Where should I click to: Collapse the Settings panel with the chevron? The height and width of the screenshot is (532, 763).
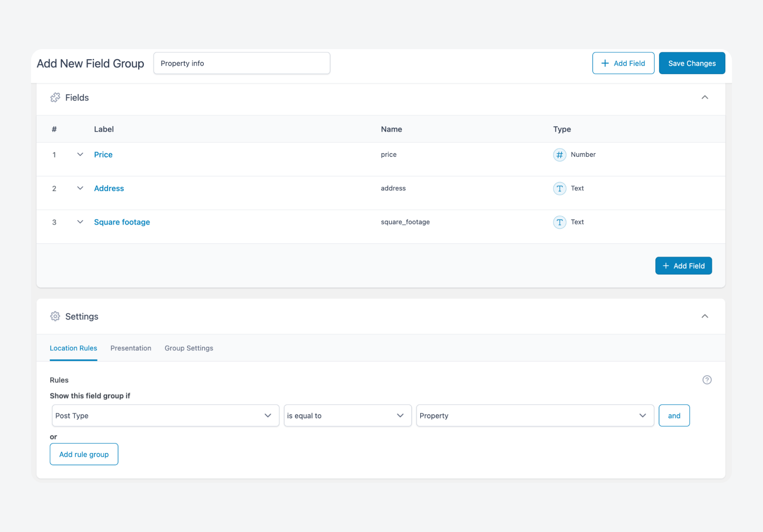705,316
